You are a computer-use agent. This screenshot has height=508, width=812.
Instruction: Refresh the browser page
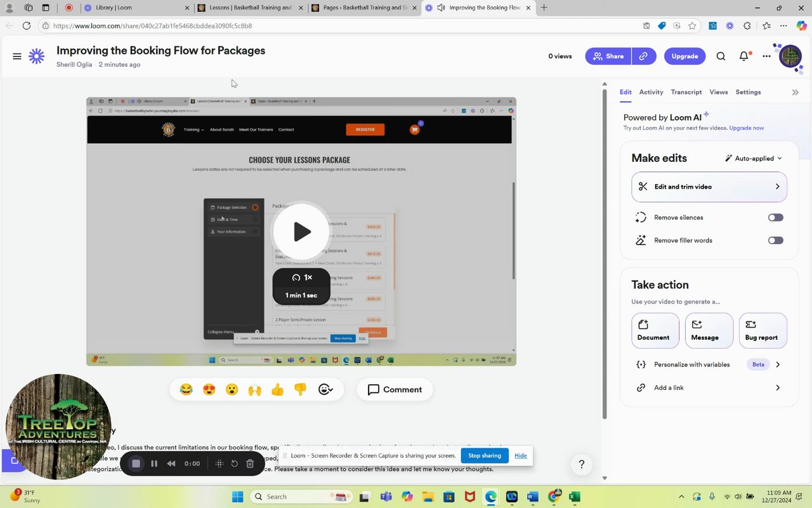[x=26, y=26]
